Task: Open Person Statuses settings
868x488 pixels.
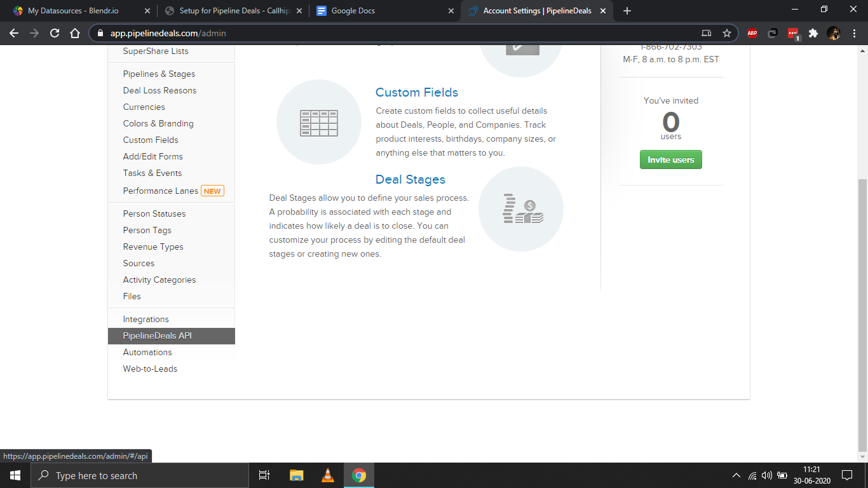Action: [154, 213]
